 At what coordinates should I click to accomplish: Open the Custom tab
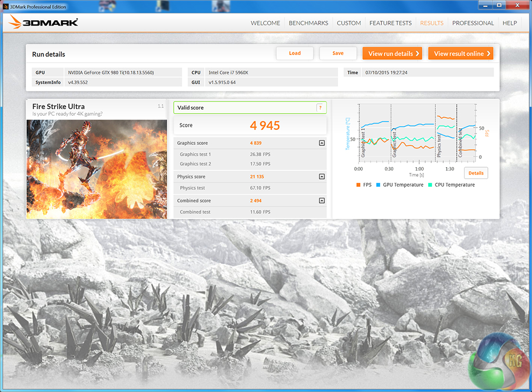349,23
